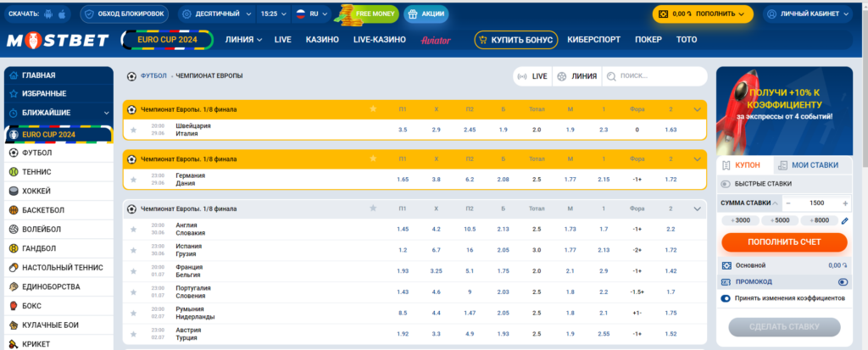Open Личный кабинет dropdown
The height and width of the screenshot is (350, 868).
(808, 14)
